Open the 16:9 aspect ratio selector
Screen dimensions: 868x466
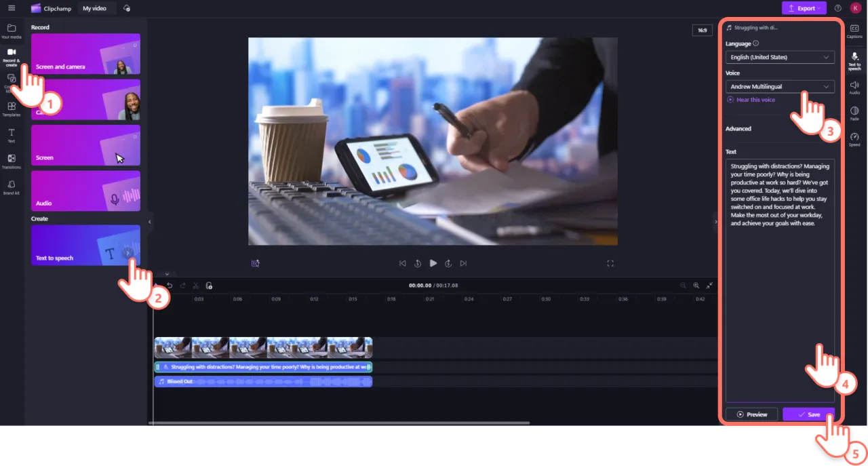point(702,31)
